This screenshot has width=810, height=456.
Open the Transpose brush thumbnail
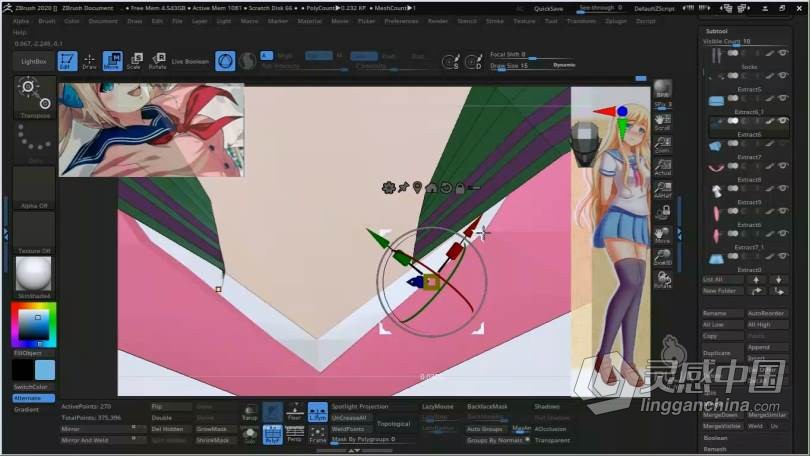(35, 97)
